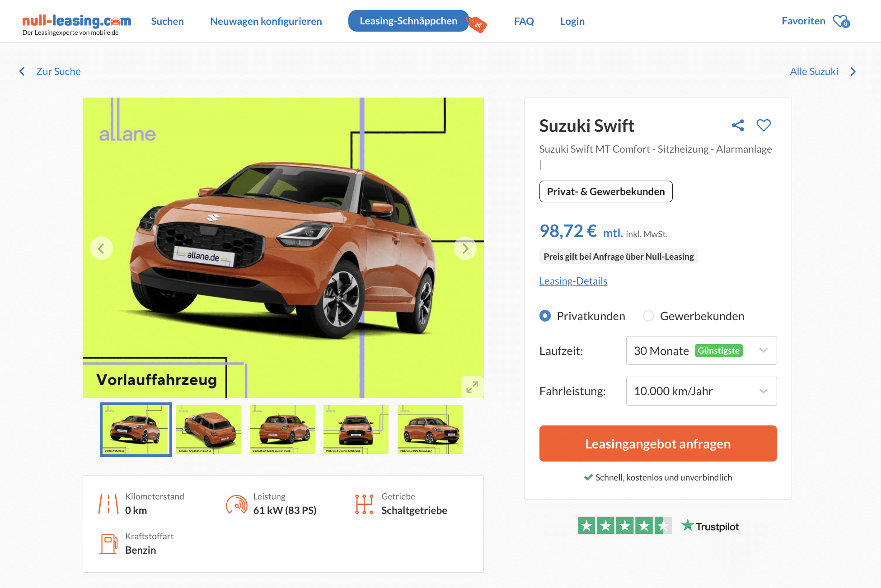Open the Laufzeit 30 Monate dropdown
The width and height of the screenshot is (881, 588).
pos(701,350)
